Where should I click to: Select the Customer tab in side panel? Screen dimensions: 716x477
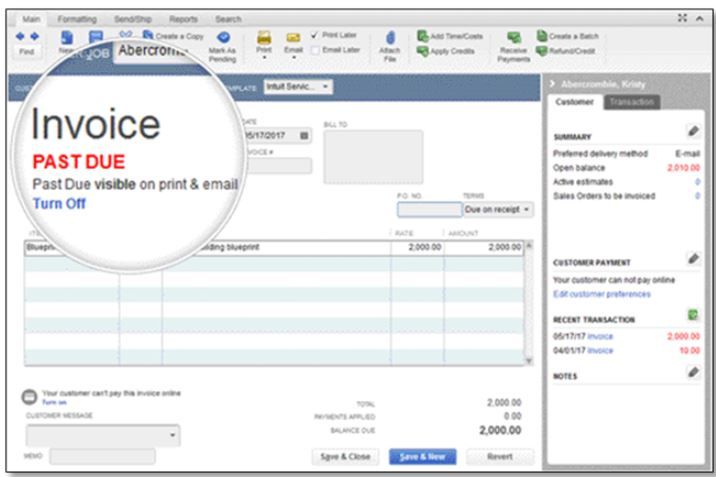pos(574,102)
